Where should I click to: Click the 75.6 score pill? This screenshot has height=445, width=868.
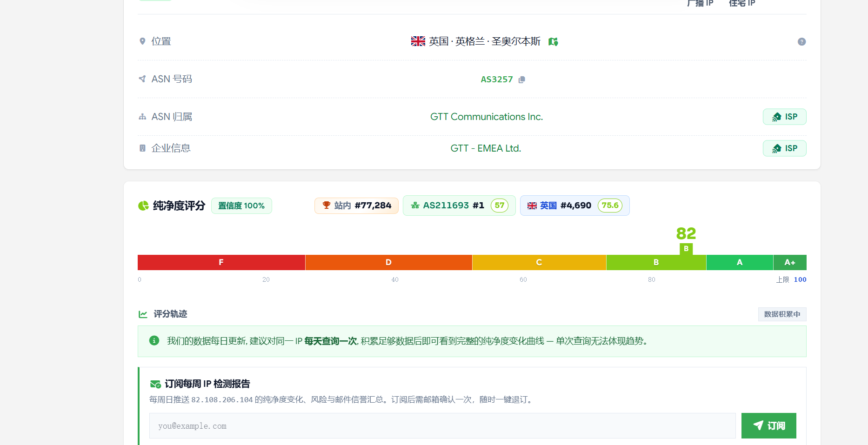pos(610,206)
